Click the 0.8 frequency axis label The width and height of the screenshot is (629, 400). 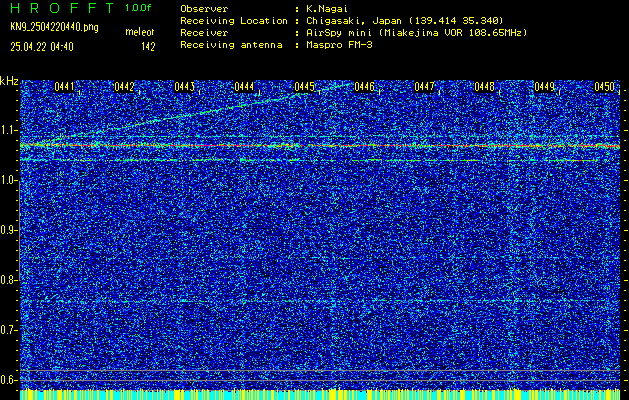click(x=9, y=280)
